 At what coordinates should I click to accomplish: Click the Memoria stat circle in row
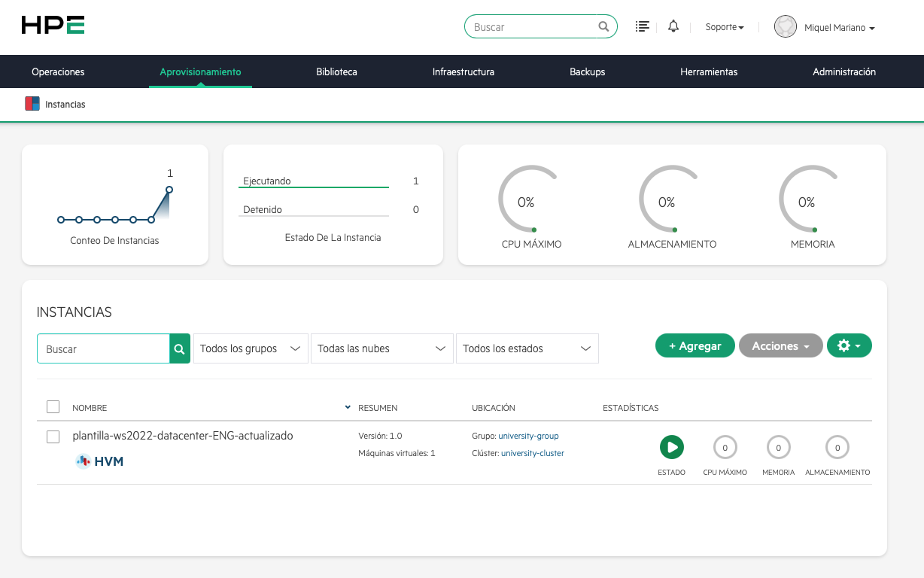click(779, 448)
